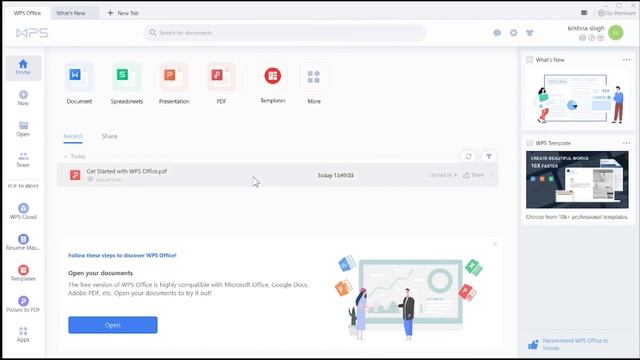Open the WPS Template banner thumbnail
The height and width of the screenshot is (360, 640).
pyautogui.click(x=577, y=180)
